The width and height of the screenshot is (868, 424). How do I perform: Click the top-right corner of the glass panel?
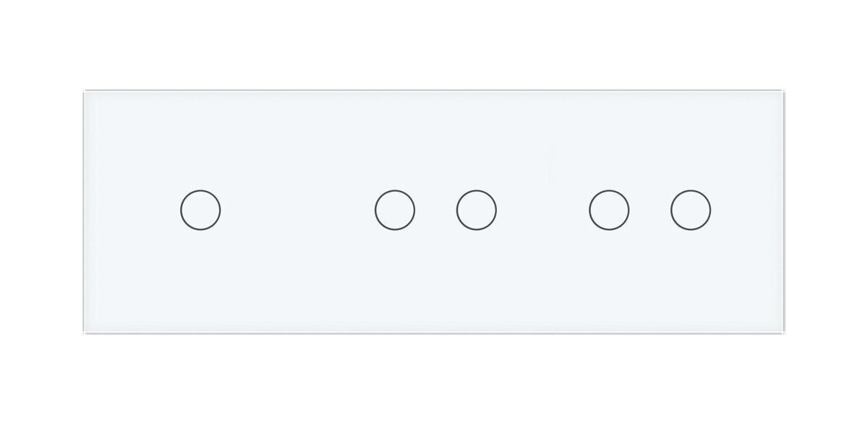point(783,93)
